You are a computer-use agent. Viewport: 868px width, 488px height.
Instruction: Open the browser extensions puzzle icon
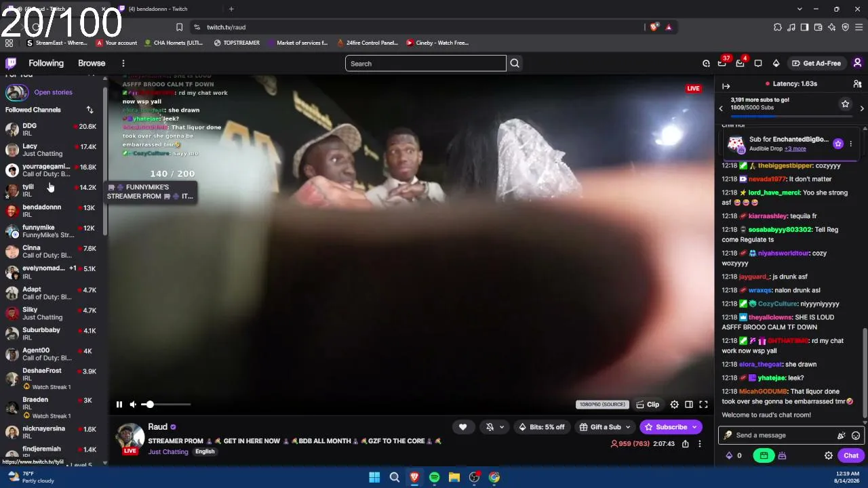pyautogui.click(x=777, y=27)
